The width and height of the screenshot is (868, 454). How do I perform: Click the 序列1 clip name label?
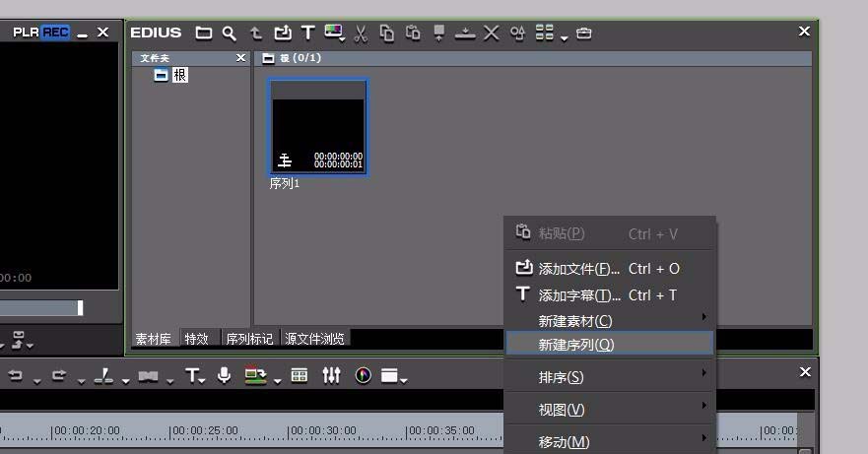284,183
